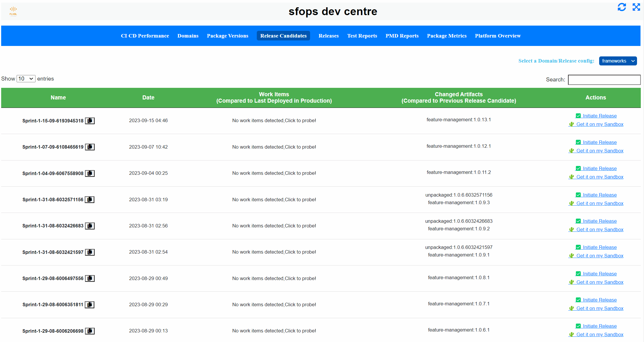The image size is (644, 342).
Task: Copy name Sprint-1-04-09-6067558908 via clipboard icon
Action: pos(90,173)
